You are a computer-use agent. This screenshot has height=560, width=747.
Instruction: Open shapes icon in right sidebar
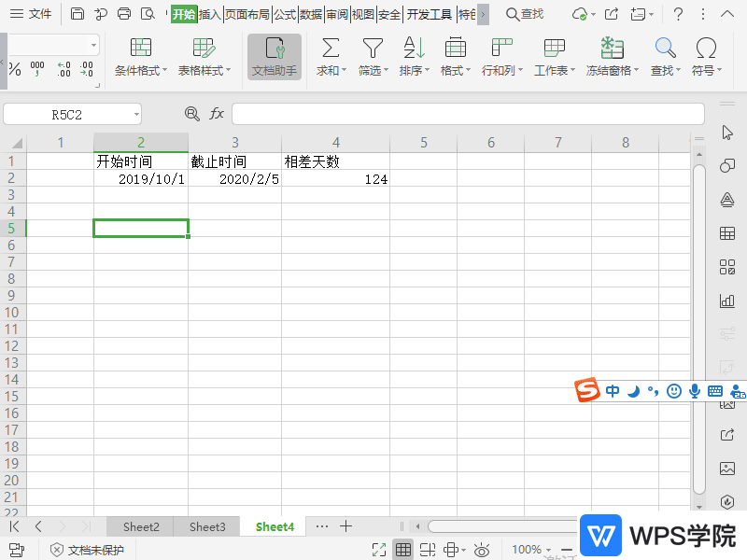(x=727, y=166)
